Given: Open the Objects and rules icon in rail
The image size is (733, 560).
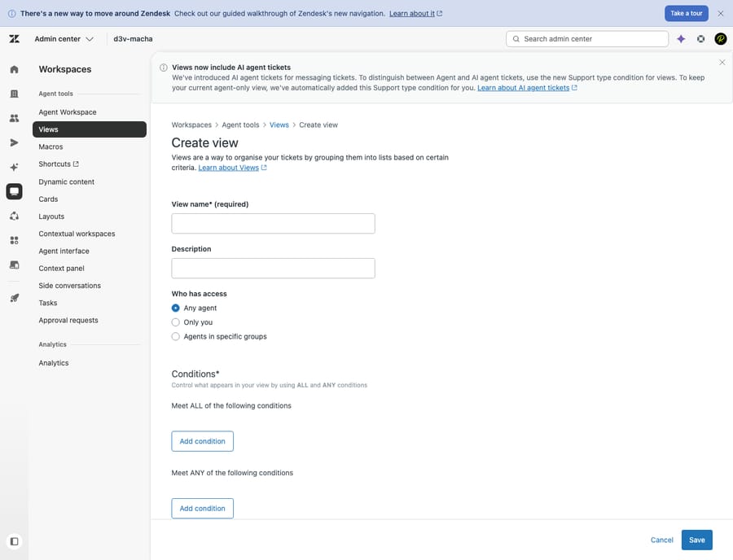Looking at the screenshot, I should (14, 216).
